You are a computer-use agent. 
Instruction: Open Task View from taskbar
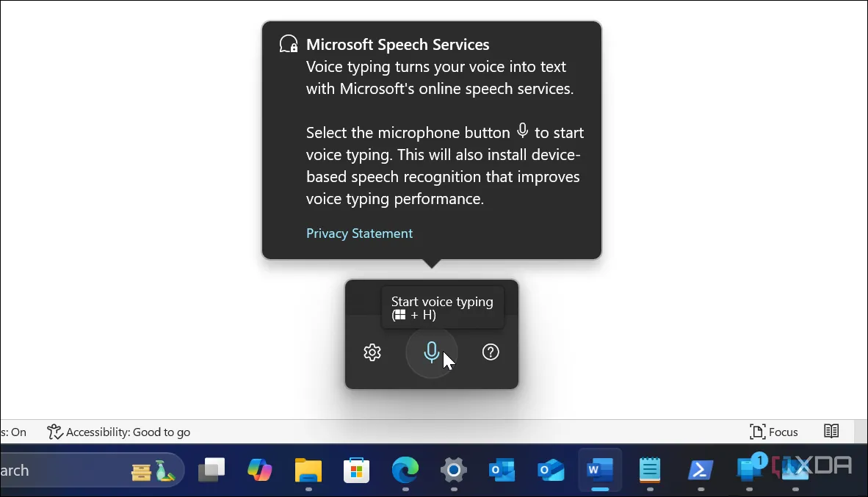pos(211,471)
